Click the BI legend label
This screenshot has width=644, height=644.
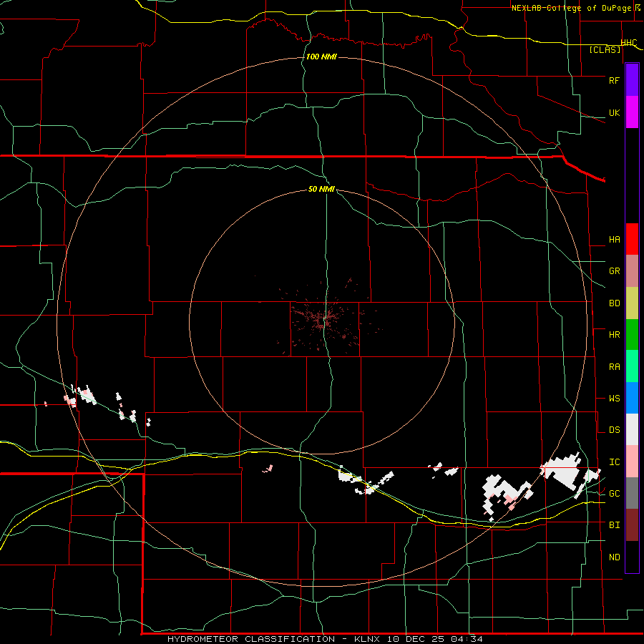pos(614,525)
